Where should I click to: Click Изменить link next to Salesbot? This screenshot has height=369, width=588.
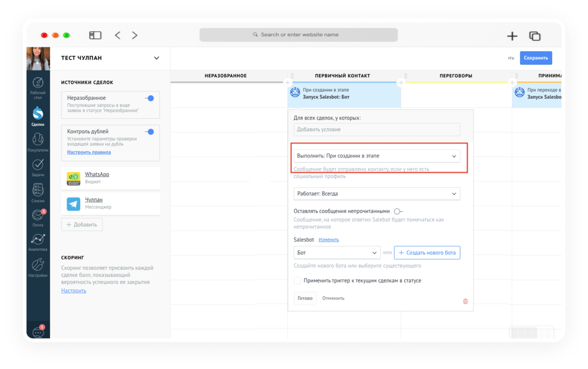pyautogui.click(x=328, y=240)
